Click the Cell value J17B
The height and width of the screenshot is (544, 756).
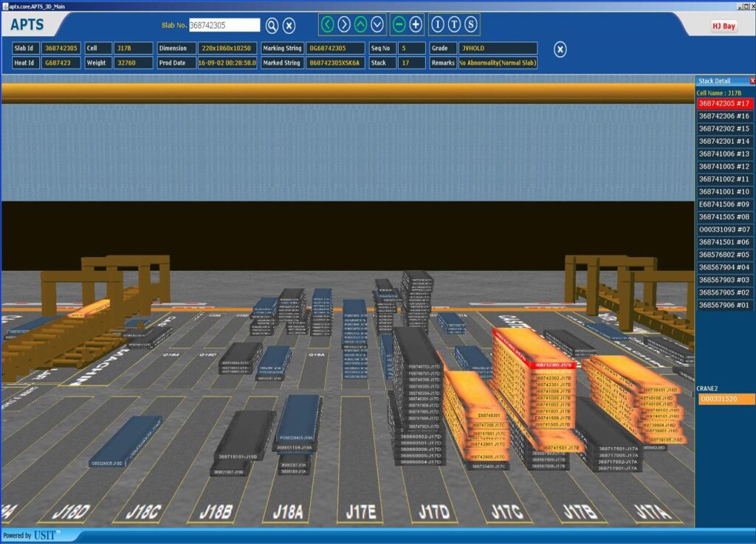pos(133,48)
